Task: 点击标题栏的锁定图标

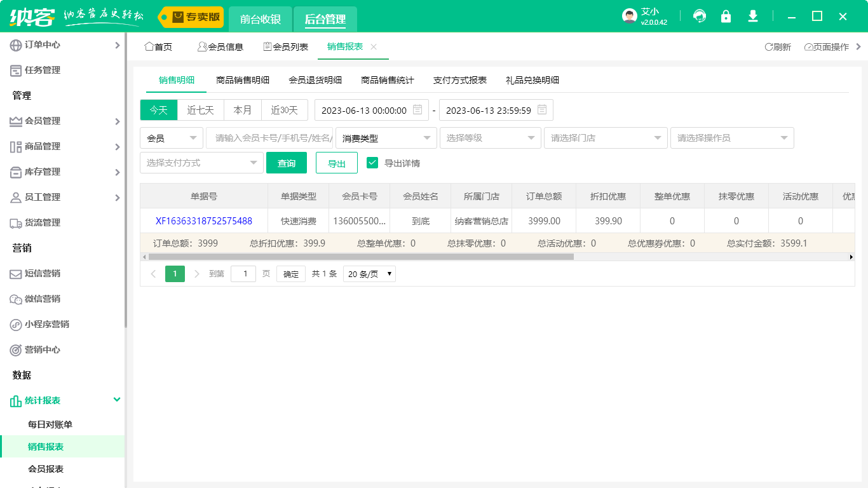Action: click(726, 16)
